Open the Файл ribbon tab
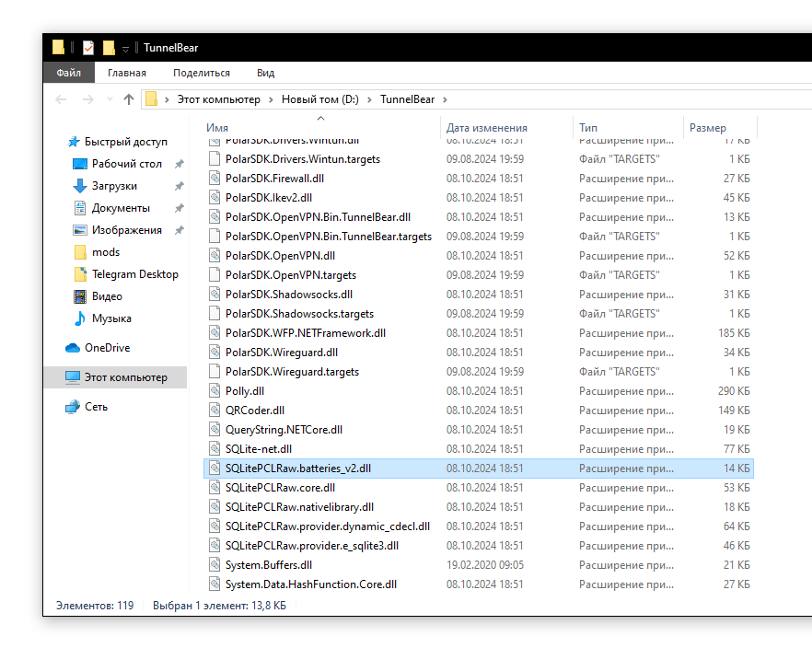812x671 pixels. click(69, 73)
